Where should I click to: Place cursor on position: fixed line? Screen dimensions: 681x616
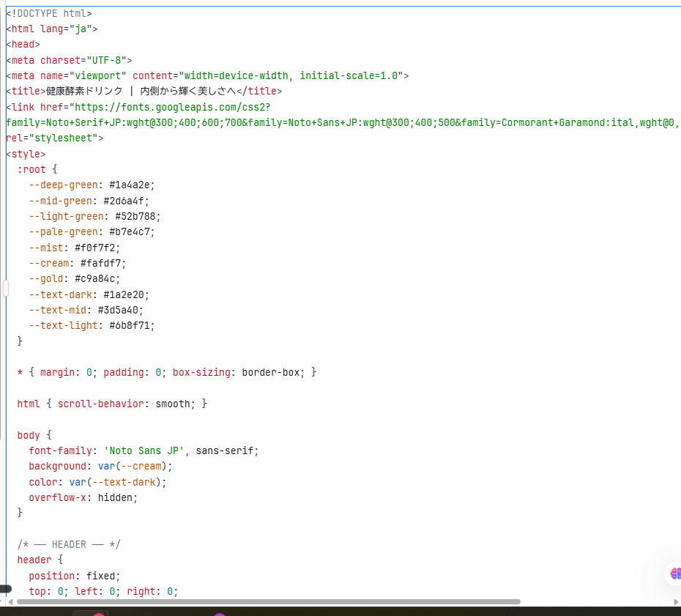tap(74, 576)
